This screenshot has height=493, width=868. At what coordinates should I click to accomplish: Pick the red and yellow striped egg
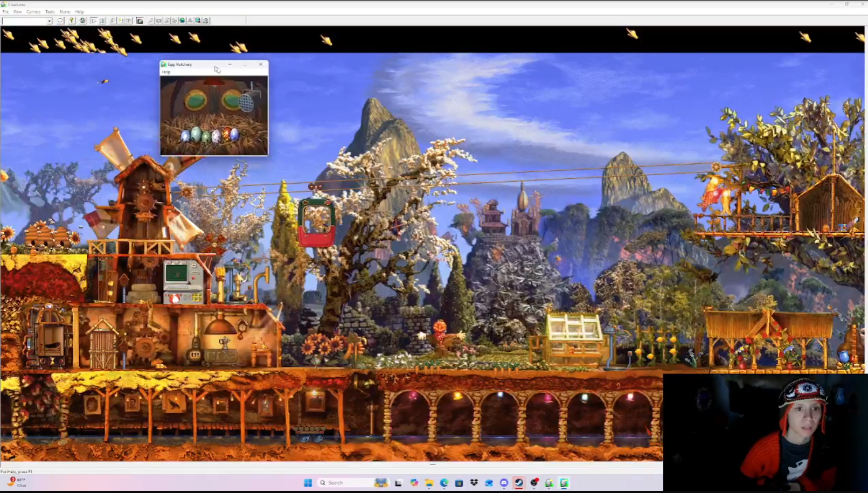click(x=226, y=134)
